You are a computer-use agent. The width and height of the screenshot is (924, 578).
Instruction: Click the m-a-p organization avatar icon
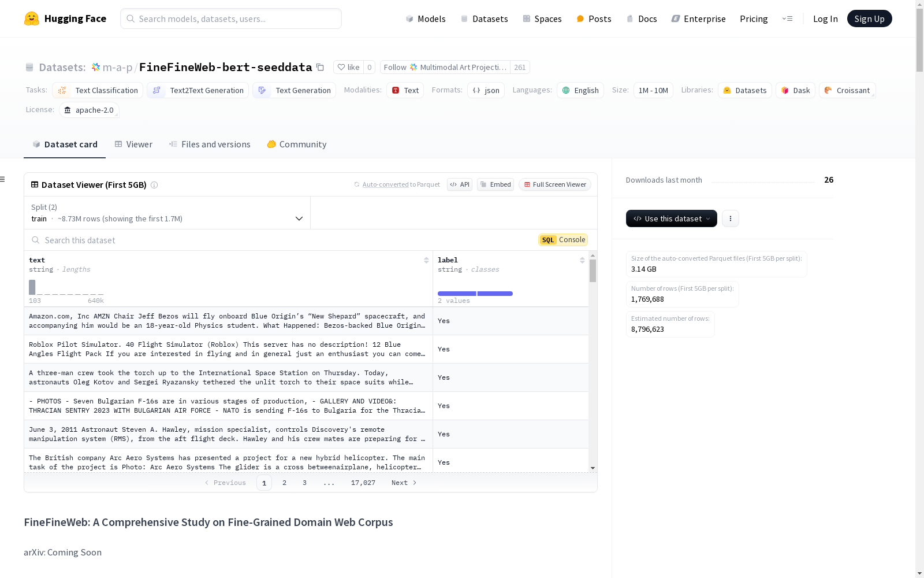(x=96, y=67)
